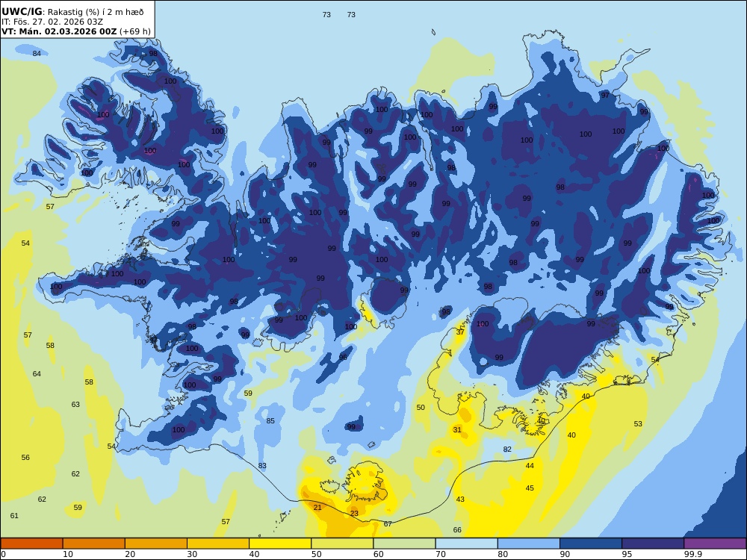Choose the 30–40 amber legend segment
Image resolution: width=747 pixels, height=560 pixels.
(x=218, y=544)
